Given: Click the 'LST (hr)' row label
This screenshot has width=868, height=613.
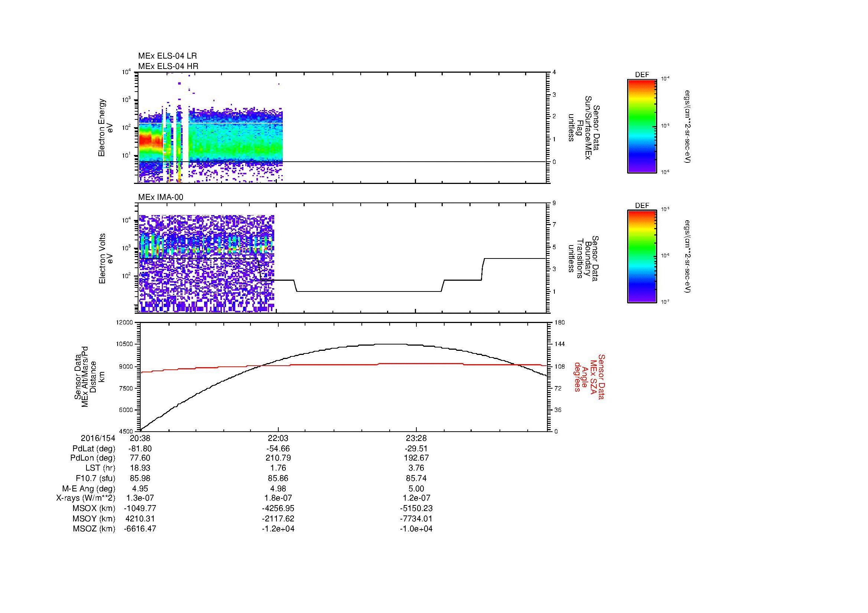Looking at the screenshot, I should [100, 469].
